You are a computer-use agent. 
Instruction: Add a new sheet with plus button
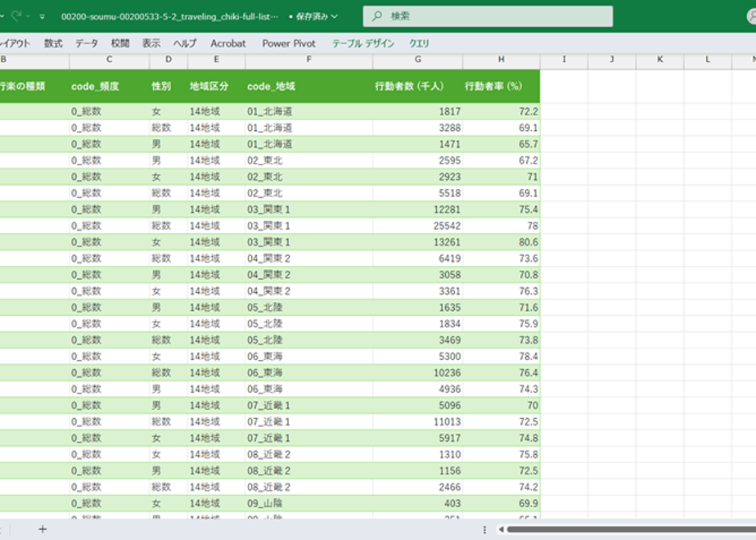pyautogui.click(x=43, y=529)
